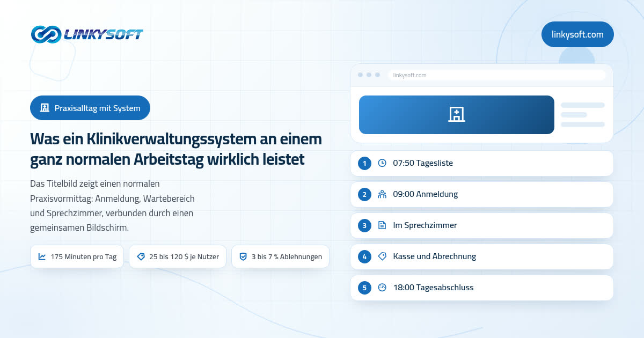Open the 18:00 Tagesabschluss step card
This screenshot has height=338, width=644.
[x=482, y=288]
